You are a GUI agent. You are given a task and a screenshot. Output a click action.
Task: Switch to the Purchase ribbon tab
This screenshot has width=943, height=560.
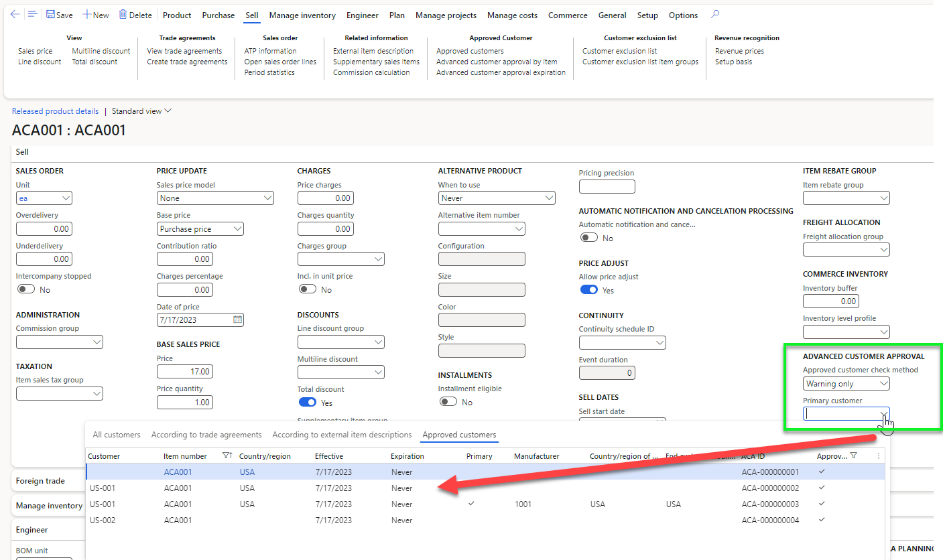(x=218, y=15)
